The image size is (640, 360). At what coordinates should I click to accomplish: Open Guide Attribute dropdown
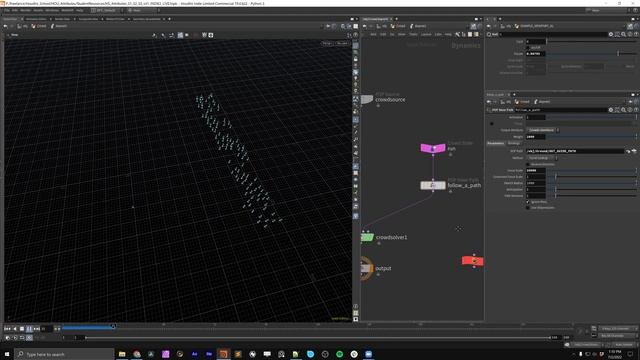543,130
